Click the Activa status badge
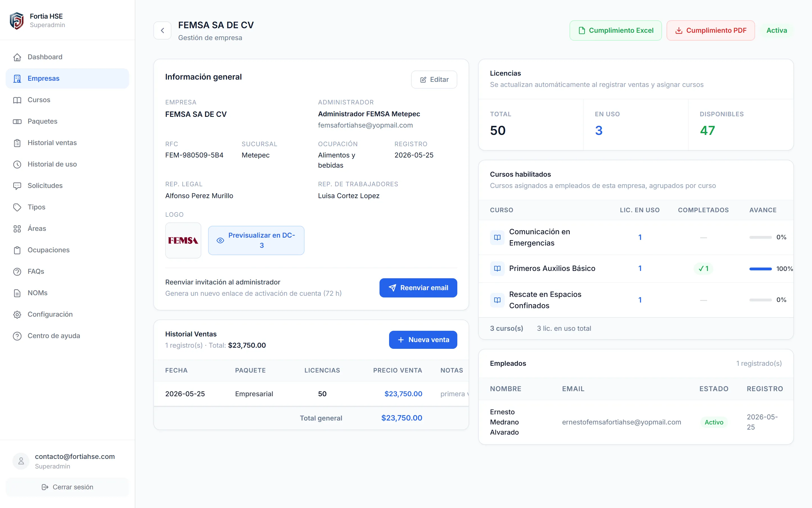The height and width of the screenshot is (508, 812). tap(777, 30)
